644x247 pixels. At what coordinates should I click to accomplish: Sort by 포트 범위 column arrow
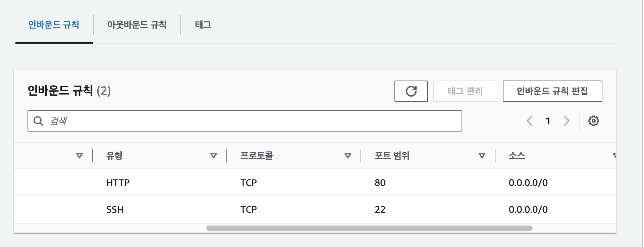(x=482, y=156)
